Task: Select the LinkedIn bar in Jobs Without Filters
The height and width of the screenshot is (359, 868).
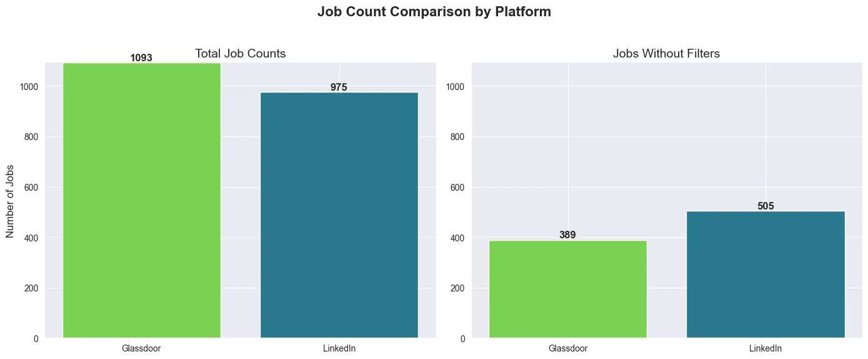Action: click(766, 275)
